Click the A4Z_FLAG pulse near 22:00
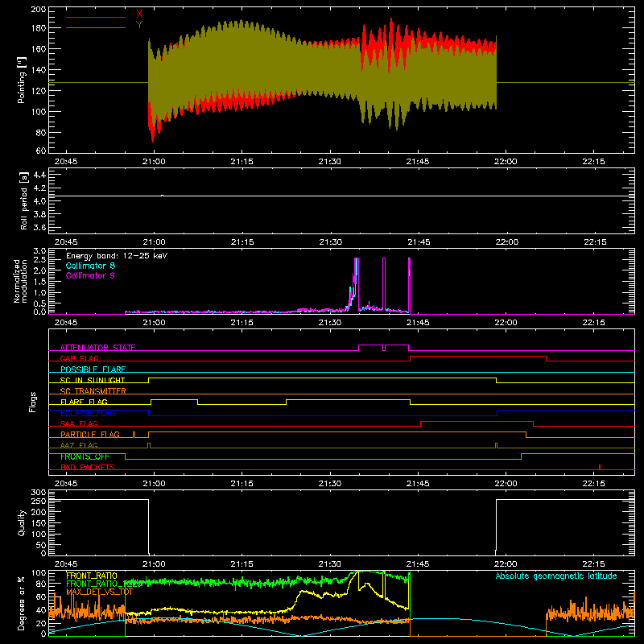The height and width of the screenshot is (644, 644). point(496,446)
